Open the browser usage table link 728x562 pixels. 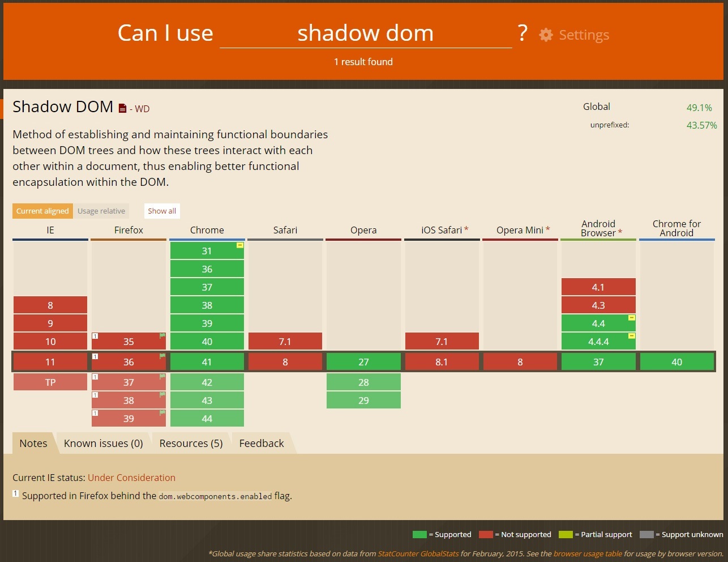point(587,554)
